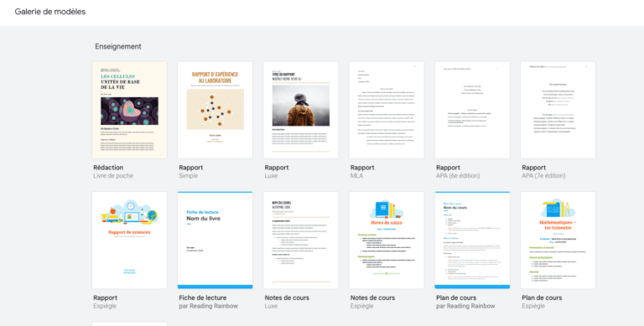Click the 'Enseignement' section heading
Viewport: 644px width, 326px height.
pyautogui.click(x=118, y=46)
